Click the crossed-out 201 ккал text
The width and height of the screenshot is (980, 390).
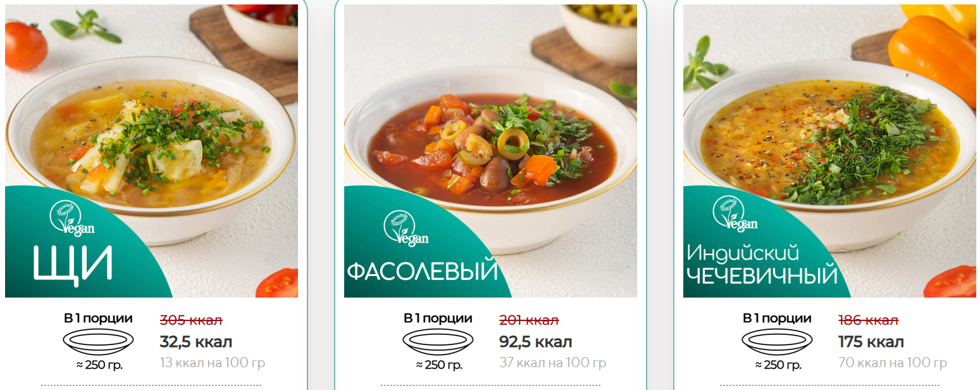pos(529,320)
